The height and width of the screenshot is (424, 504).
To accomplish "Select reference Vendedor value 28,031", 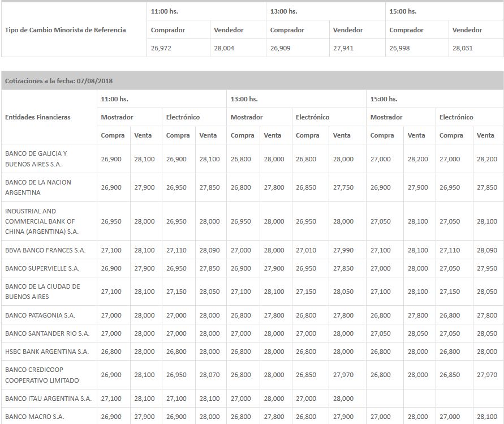I will coord(463,48).
